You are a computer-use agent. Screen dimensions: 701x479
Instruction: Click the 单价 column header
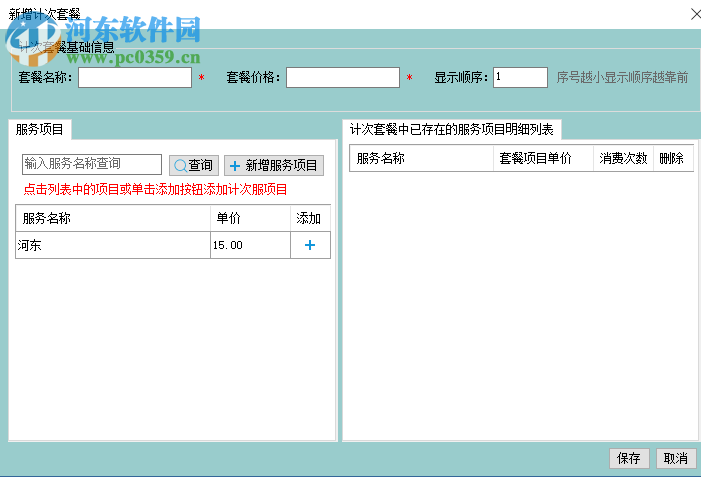tap(250, 218)
